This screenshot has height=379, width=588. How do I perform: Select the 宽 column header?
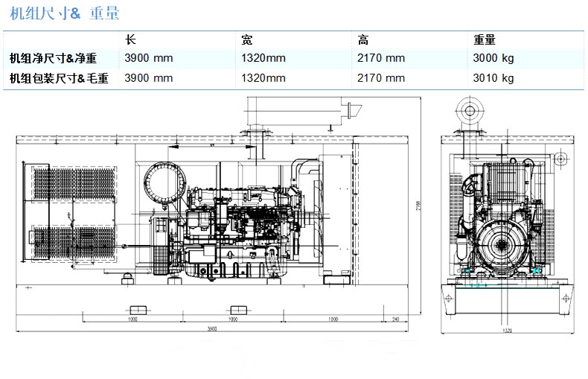pos(247,40)
